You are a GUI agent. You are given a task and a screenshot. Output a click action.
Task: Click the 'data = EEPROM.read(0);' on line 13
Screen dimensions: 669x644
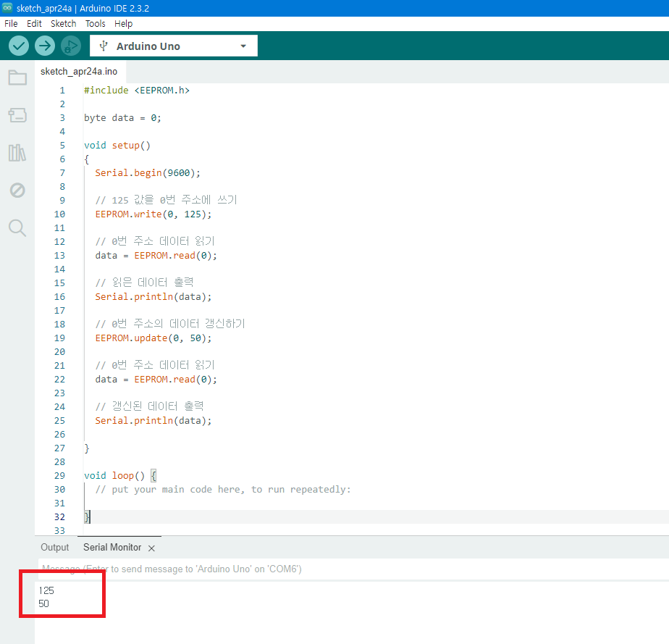pyautogui.click(x=156, y=255)
